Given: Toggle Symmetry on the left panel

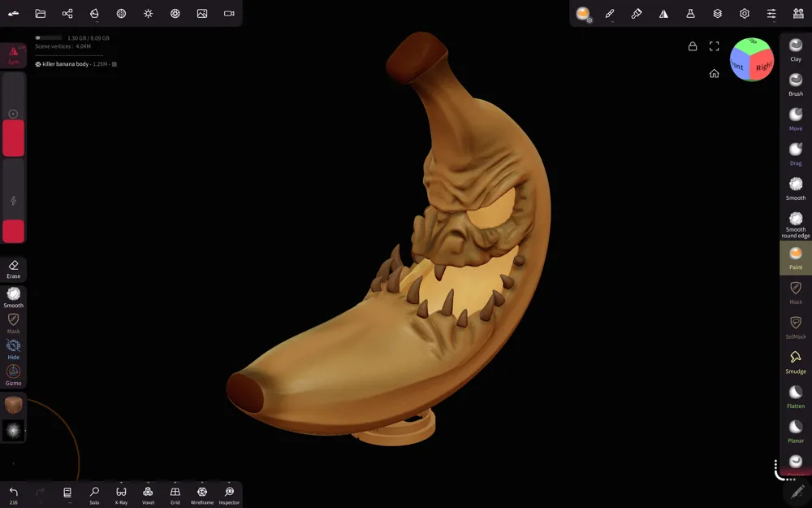Looking at the screenshot, I should tap(14, 55).
